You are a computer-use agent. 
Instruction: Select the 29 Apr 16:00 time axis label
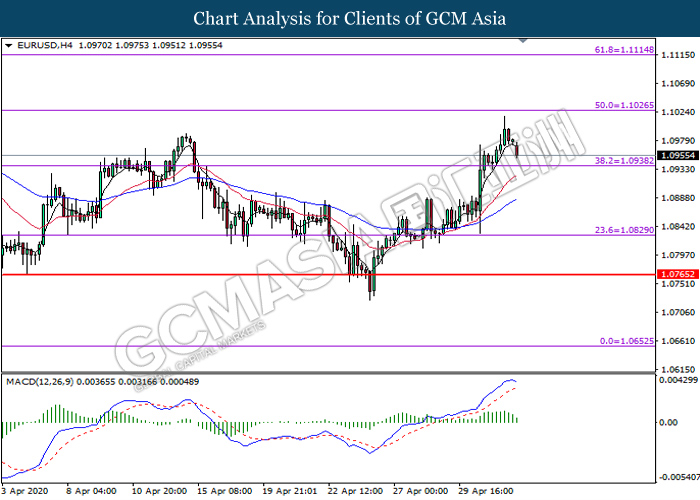click(x=487, y=491)
